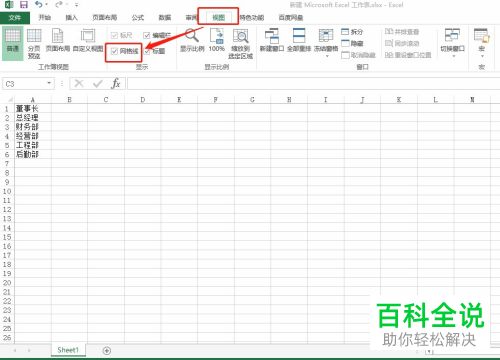Open the 百度网盘 tab
500x360 pixels.
[x=291, y=18]
